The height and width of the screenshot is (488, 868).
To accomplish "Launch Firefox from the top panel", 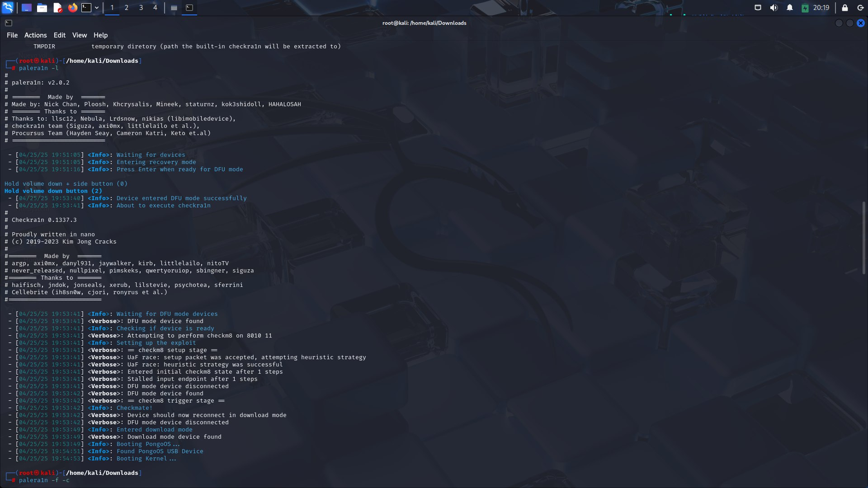I will coord(72,8).
